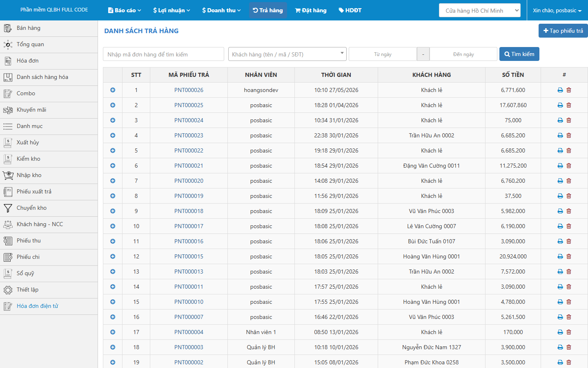Delete return slip PNT000024
Viewport: 588px width, 368px height.
pos(569,120)
